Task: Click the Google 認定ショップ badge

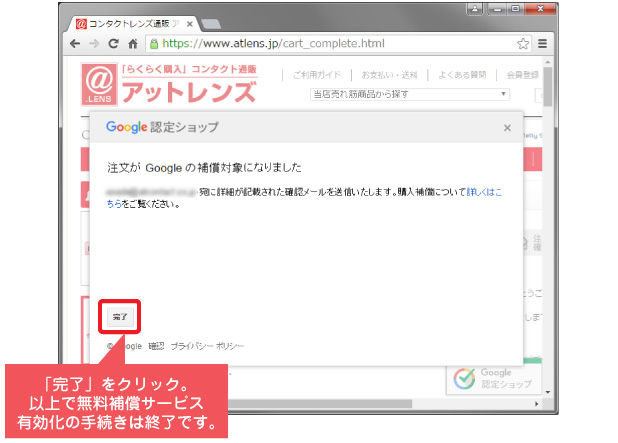Action: pos(493,379)
